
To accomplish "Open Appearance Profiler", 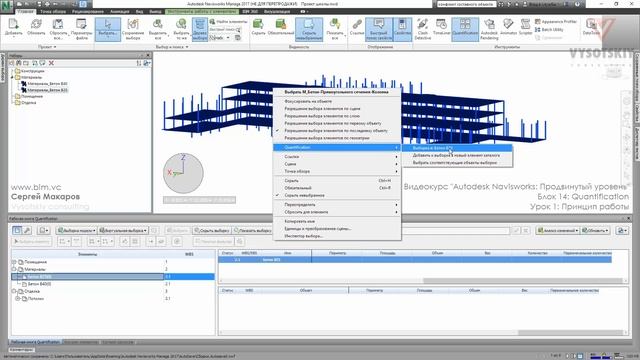I will (x=556, y=22).
